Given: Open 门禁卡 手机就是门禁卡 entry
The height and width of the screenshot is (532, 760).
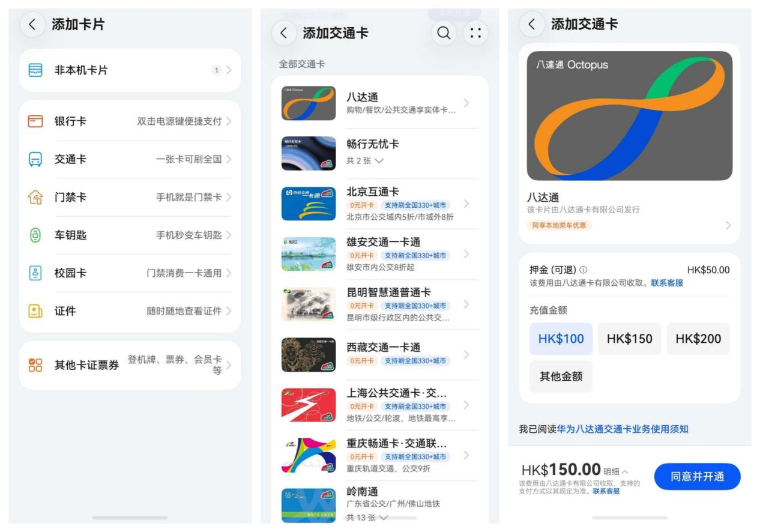Looking at the screenshot, I should pos(130,197).
